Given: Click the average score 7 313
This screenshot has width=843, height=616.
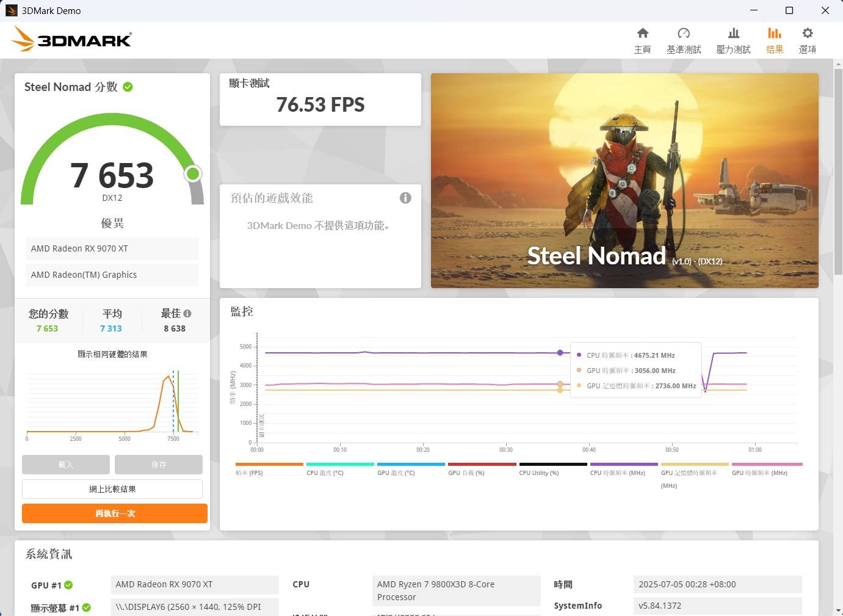Looking at the screenshot, I should [111, 328].
